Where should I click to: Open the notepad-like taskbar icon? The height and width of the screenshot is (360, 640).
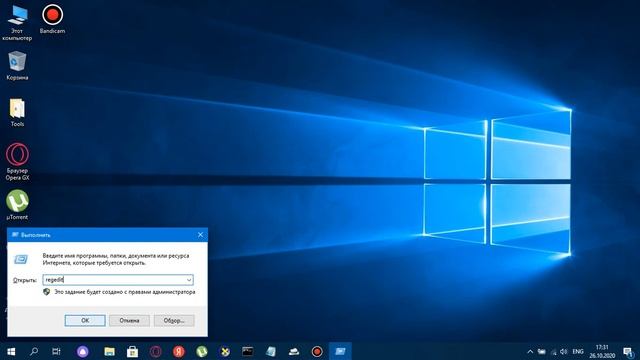(x=271, y=351)
